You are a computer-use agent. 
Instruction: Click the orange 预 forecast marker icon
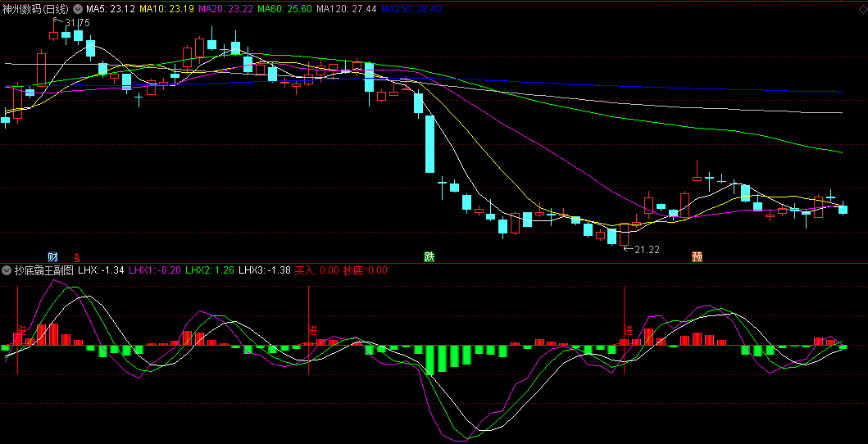(698, 256)
